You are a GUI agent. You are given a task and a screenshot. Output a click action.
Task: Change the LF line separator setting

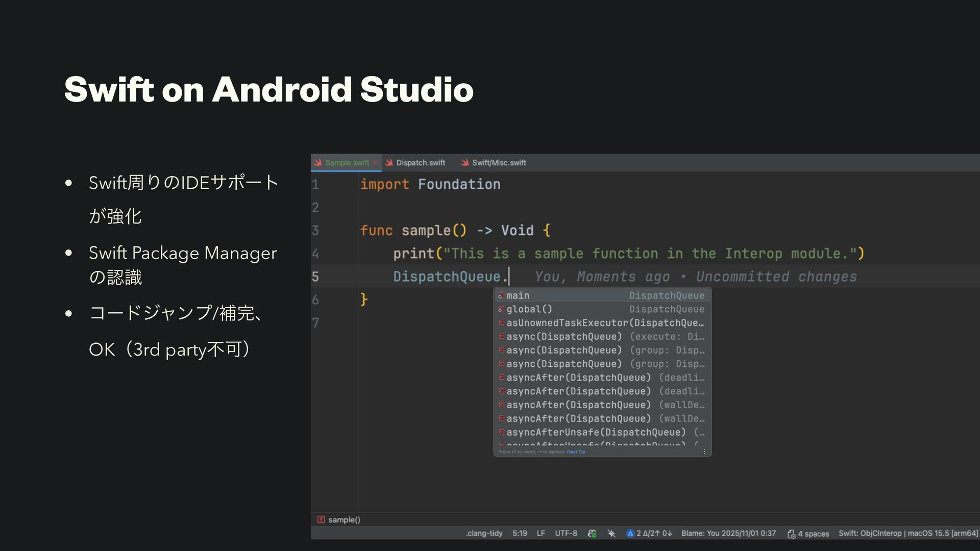[541, 534]
